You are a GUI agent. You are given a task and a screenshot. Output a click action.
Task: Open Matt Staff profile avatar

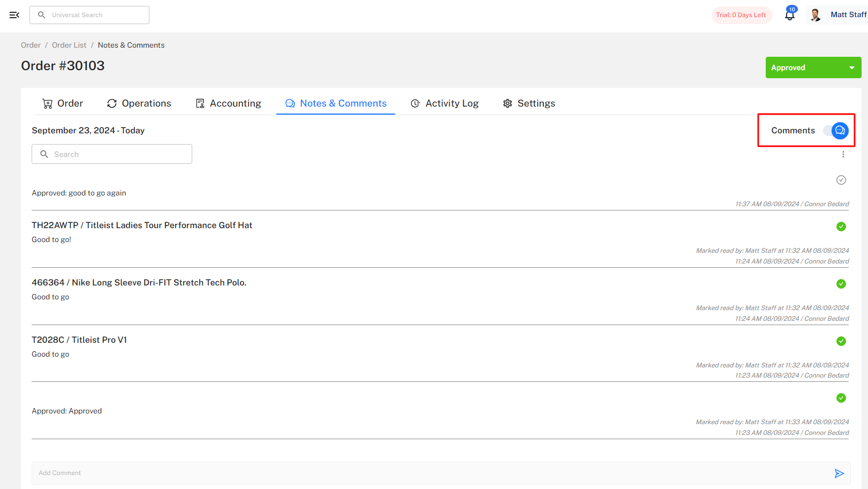[816, 15]
